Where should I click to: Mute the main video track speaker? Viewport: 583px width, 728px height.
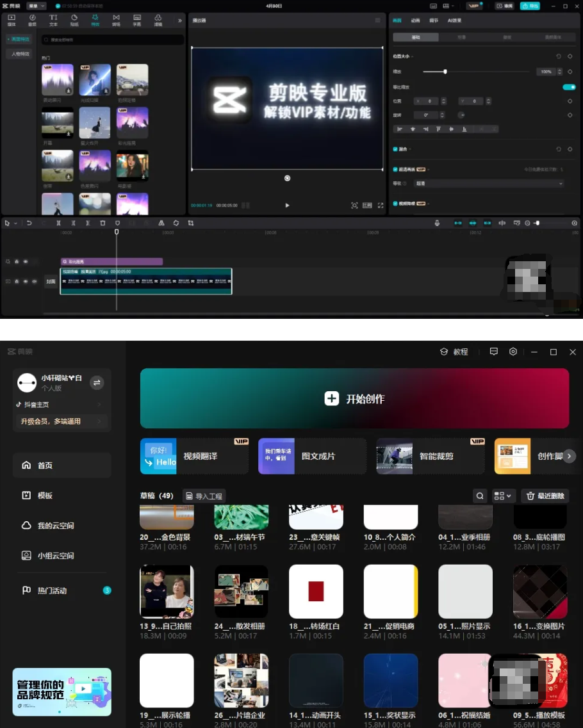35,281
